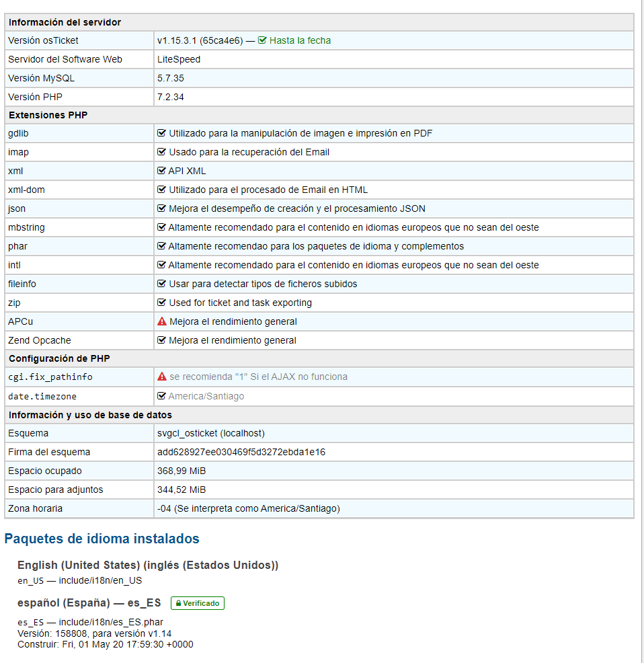Click "Altamente recomendao para los paquetes de idioma"

pos(316,246)
